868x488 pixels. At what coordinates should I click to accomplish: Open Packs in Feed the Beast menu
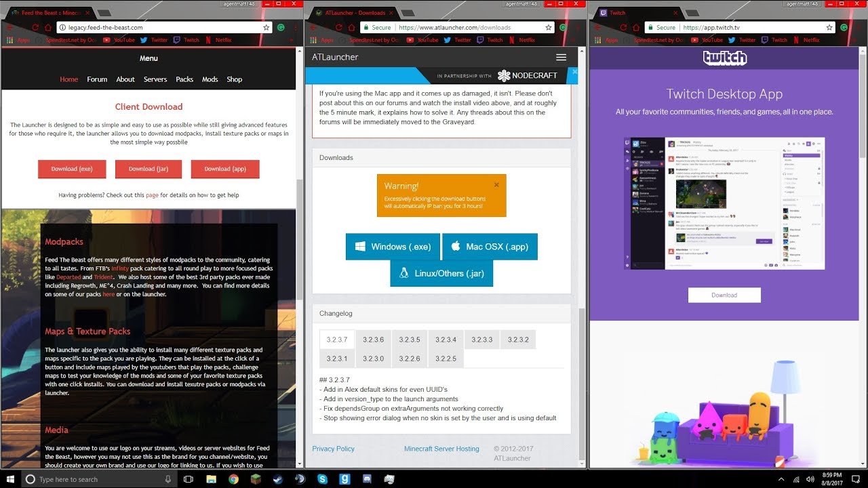click(184, 79)
